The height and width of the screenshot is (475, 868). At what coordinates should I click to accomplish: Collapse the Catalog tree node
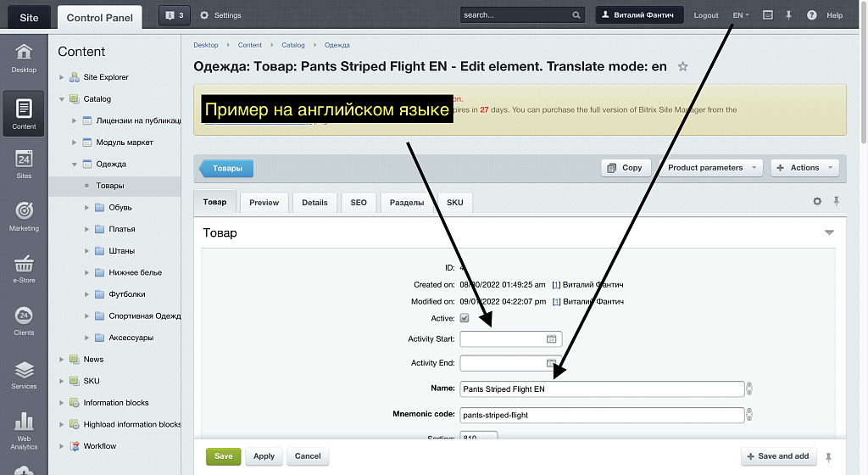(61, 99)
